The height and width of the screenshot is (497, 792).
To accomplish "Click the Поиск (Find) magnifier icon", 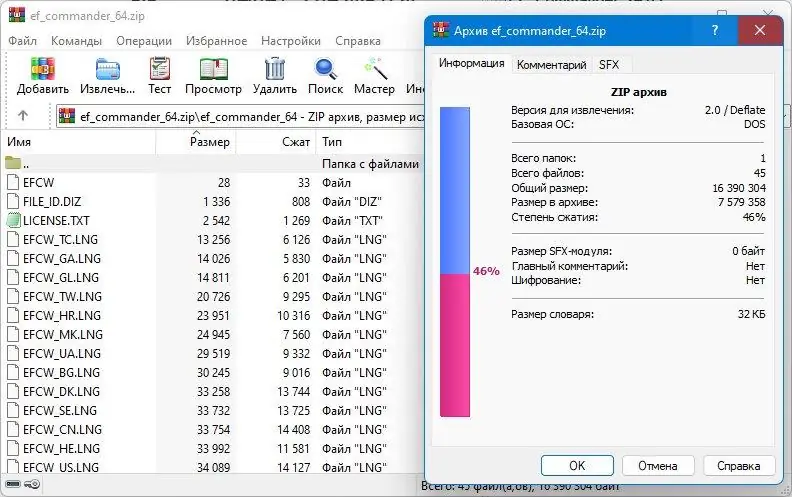I will click(325, 69).
